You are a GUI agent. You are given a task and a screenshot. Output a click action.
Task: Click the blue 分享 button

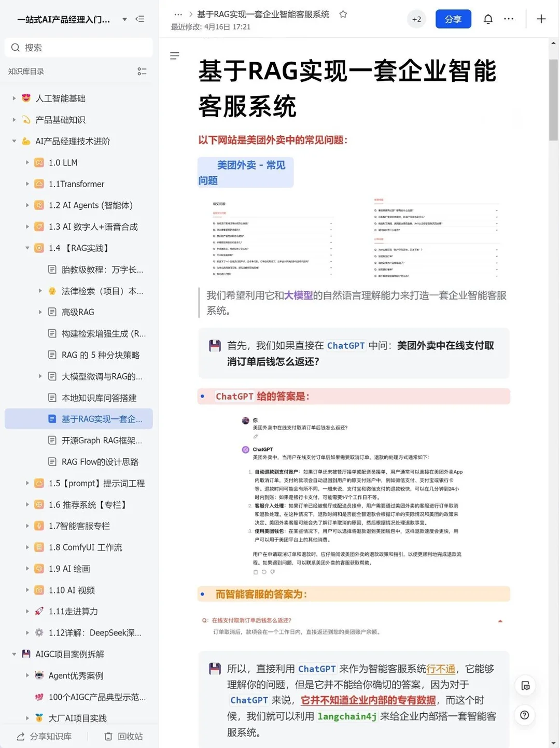click(453, 19)
